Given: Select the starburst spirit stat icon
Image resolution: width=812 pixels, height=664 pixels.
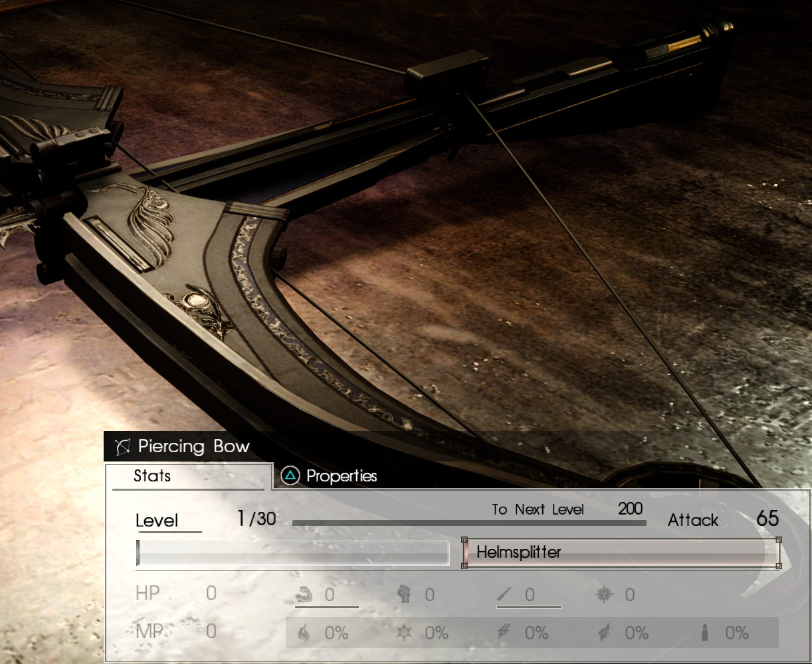Looking at the screenshot, I should 604,594.
